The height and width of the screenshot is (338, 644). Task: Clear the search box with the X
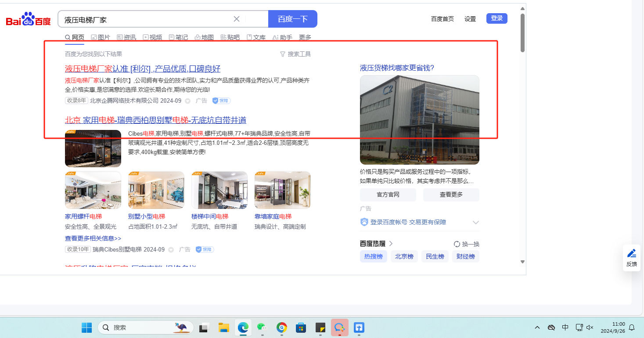click(x=237, y=19)
